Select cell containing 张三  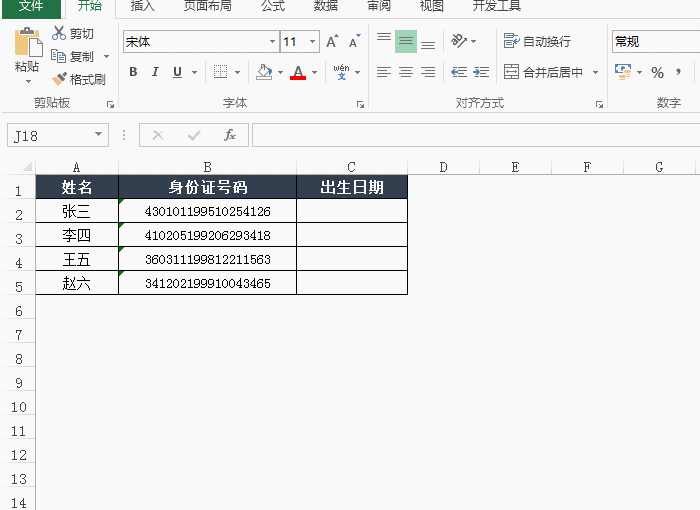(77, 211)
